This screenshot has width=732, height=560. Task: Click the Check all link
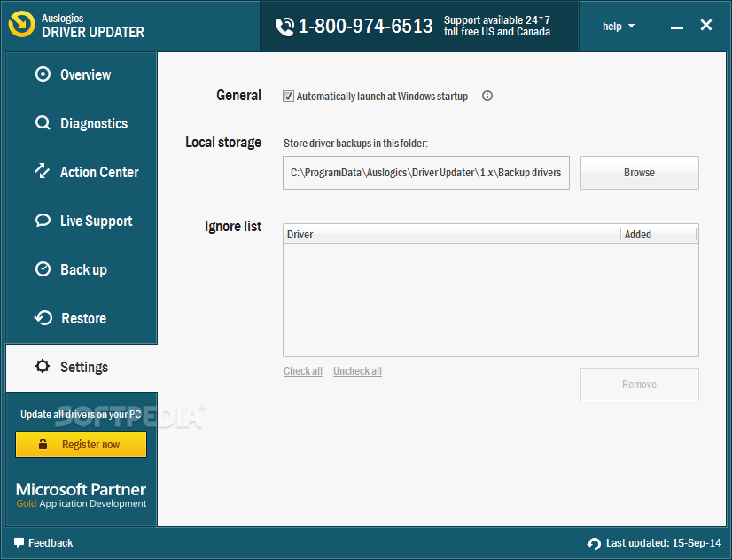pos(303,371)
